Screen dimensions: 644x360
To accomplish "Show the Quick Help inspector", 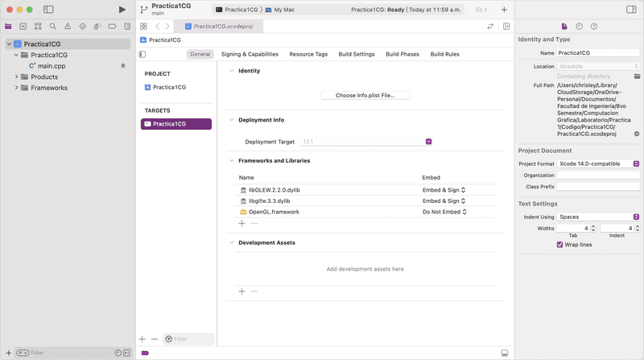I will click(594, 27).
